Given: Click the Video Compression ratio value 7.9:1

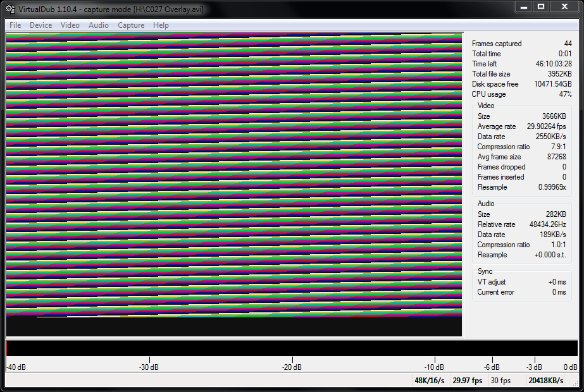Looking at the screenshot, I should [558, 147].
